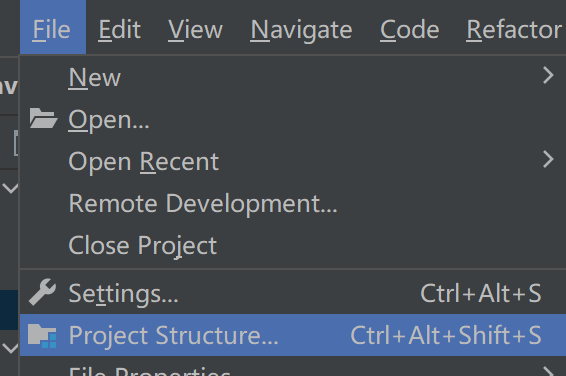Screen dimensions: 566x376
Task: Expand the Open Recent submenu arrow
Action: 548,159
